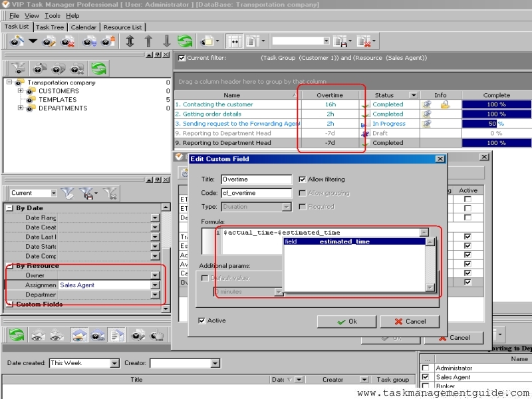Open the Current filter preset dropdown
532x399 pixels.
pos(54,193)
